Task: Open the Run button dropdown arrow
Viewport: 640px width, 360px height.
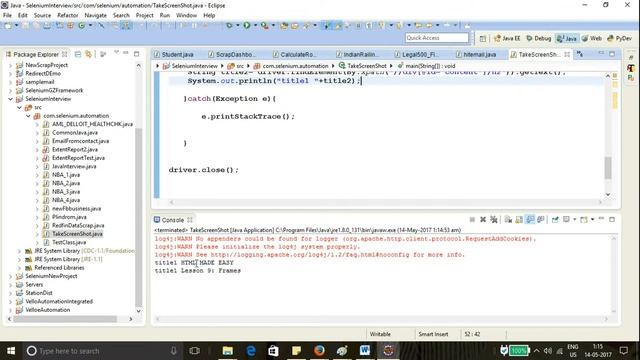Action: (255, 25)
